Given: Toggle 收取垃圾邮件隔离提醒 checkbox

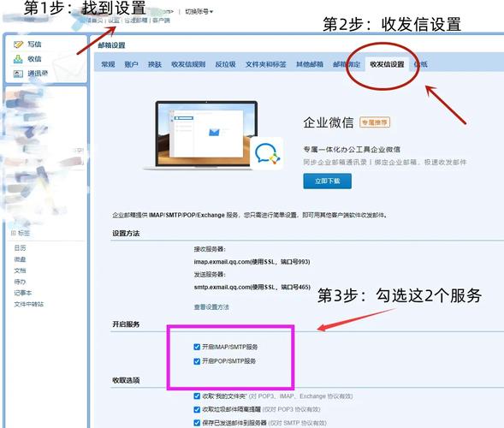Looking at the screenshot, I should [197, 409].
